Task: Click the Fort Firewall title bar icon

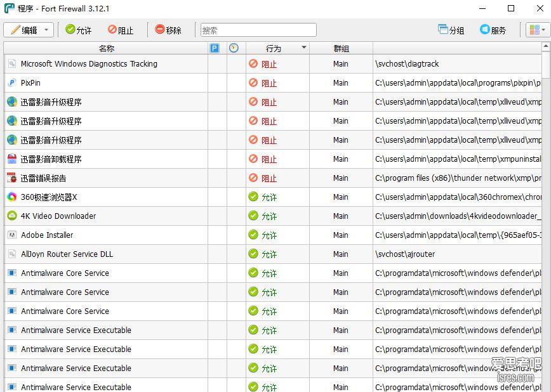Action: 10,8
